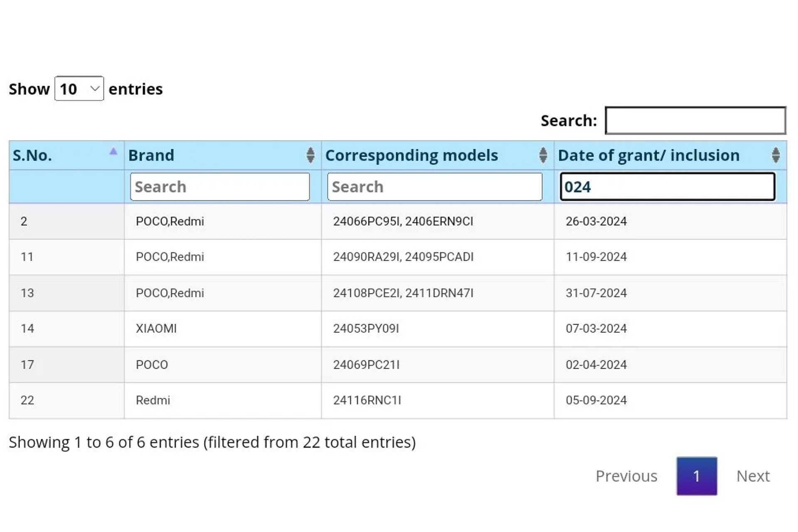
Task: Click models cell 24066PC95I, 2406ERN9CI
Action: (437, 221)
